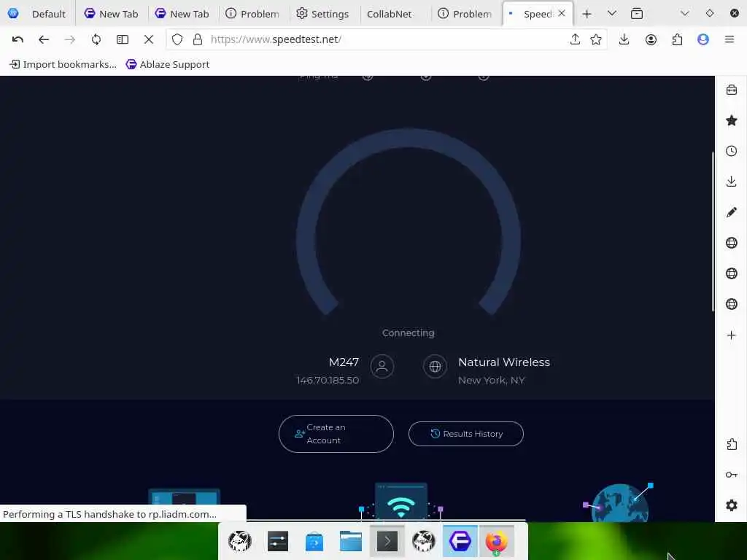Click the 146.70.185.50 IP address
The width and height of the screenshot is (747, 560).
[328, 381]
